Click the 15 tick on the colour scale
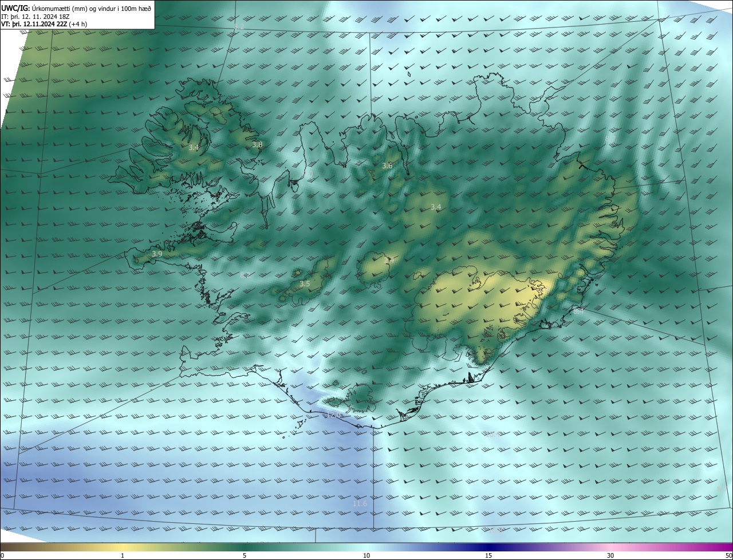The width and height of the screenshot is (733, 560). 488,555
